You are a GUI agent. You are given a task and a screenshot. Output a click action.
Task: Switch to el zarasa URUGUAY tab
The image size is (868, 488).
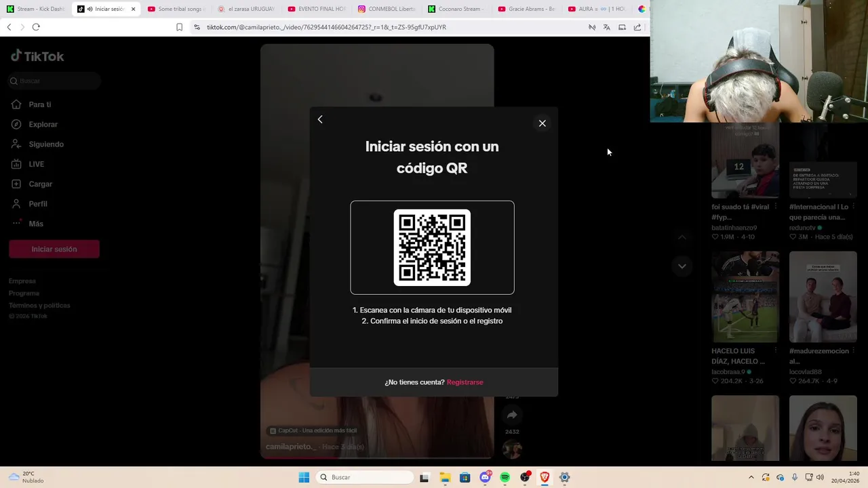[x=245, y=9]
